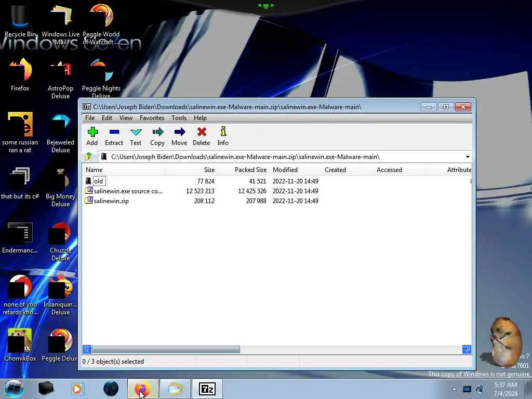Click the address path input field
Screen dimensions: 532x399
pos(282,157)
